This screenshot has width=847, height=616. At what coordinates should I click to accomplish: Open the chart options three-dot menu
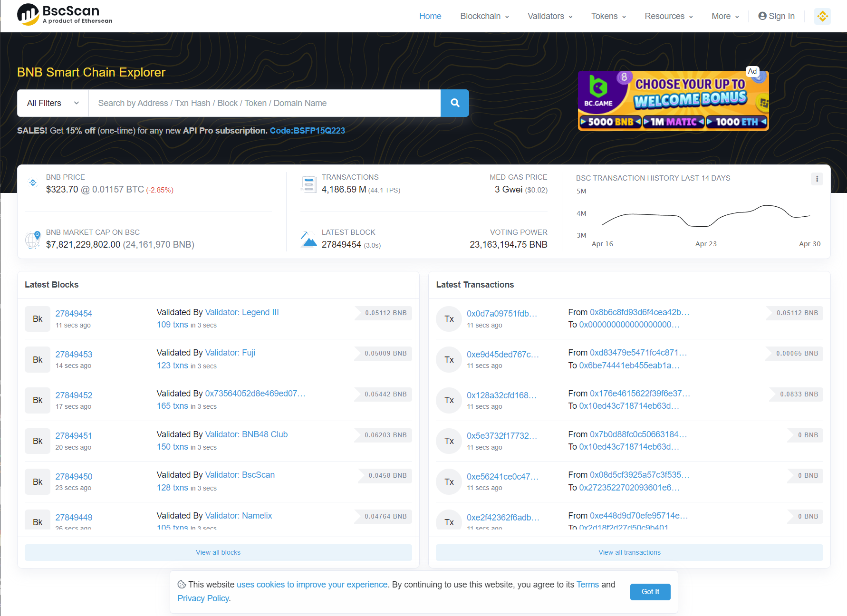point(817,179)
